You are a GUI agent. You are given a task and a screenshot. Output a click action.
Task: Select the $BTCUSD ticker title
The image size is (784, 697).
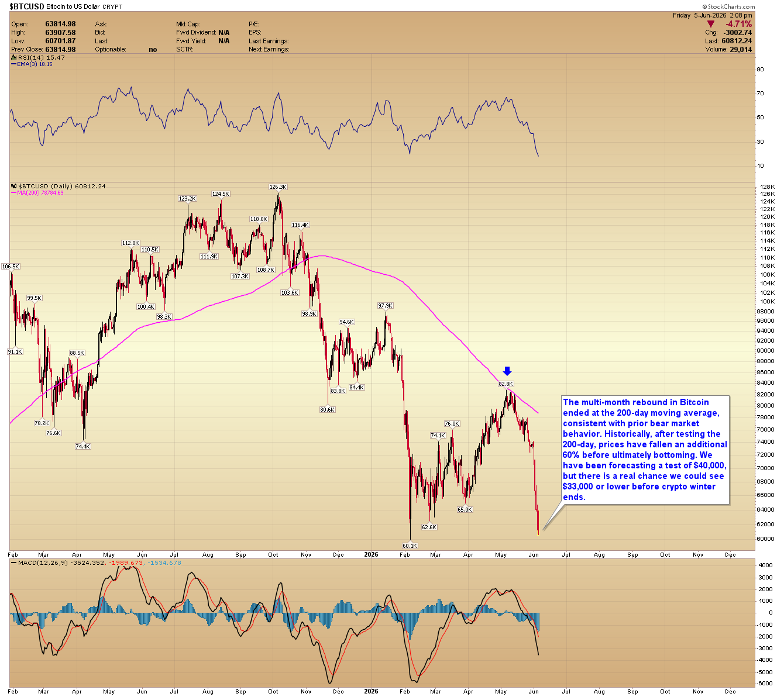(27, 6)
